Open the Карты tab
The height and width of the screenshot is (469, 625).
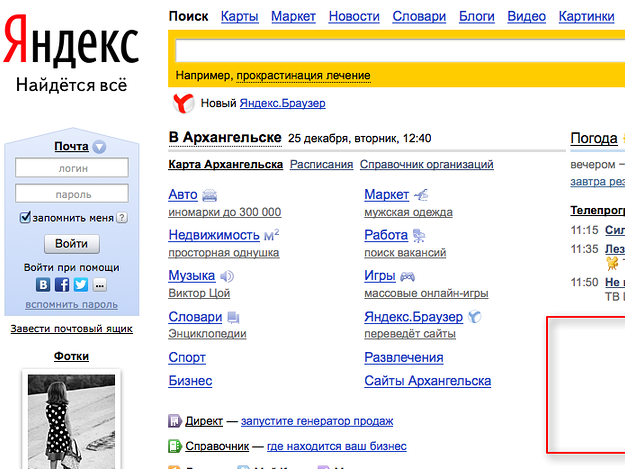click(x=240, y=16)
